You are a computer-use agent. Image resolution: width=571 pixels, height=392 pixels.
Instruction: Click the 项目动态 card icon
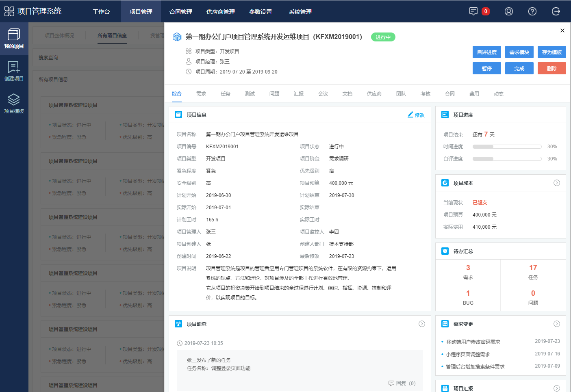[178, 324]
